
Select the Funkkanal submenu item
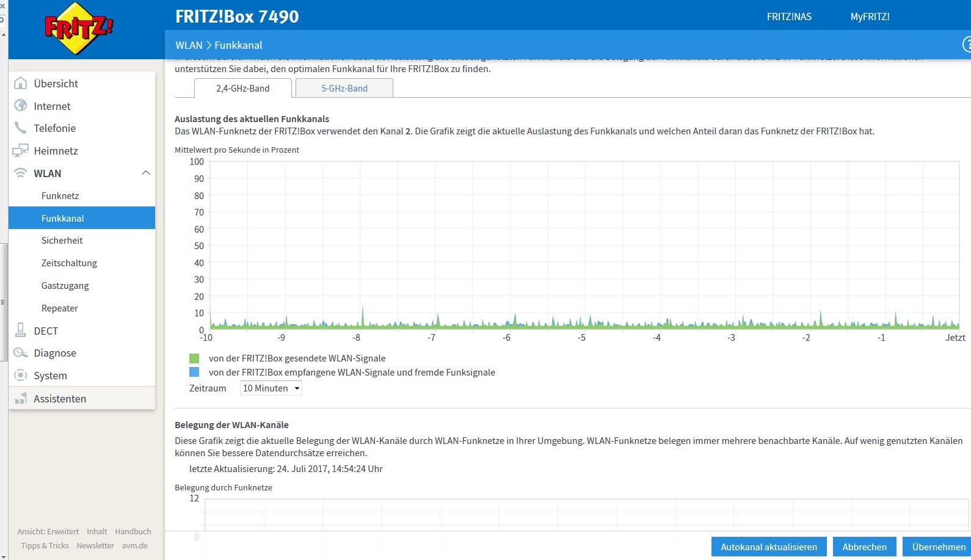click(82, 218)
